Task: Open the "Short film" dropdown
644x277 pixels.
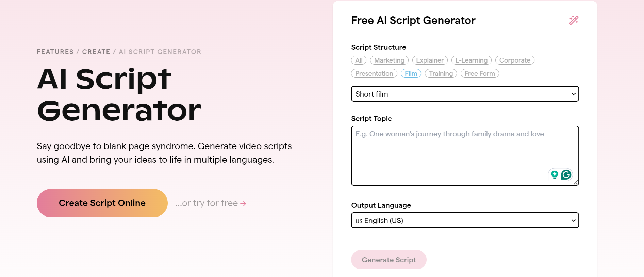Action: (x=465, y=94)
